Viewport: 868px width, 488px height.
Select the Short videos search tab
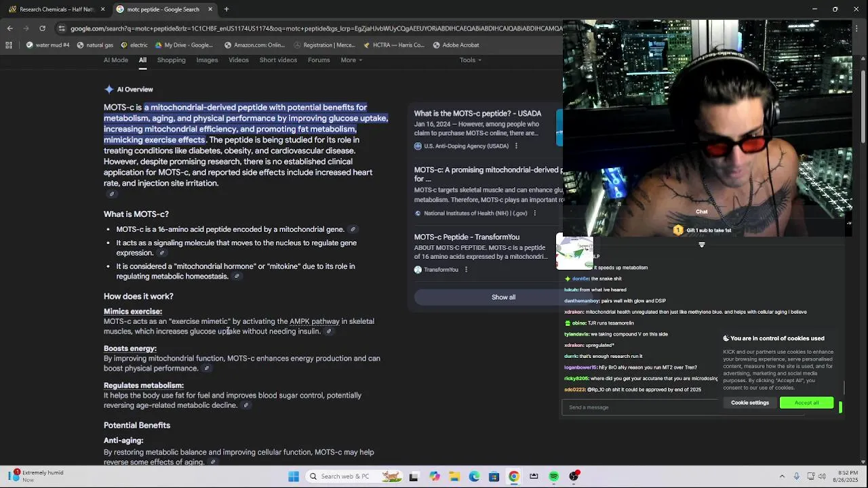coord(278,60)
